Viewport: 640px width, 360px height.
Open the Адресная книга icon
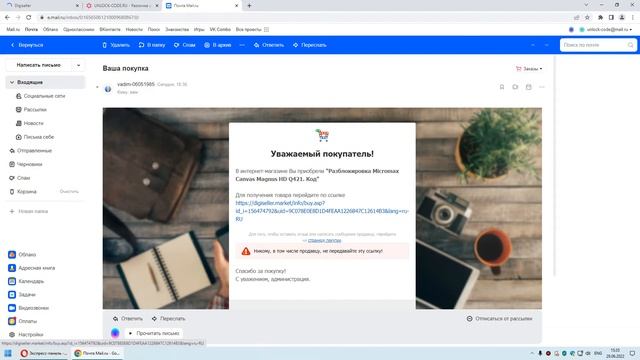(x=12, y=268)
